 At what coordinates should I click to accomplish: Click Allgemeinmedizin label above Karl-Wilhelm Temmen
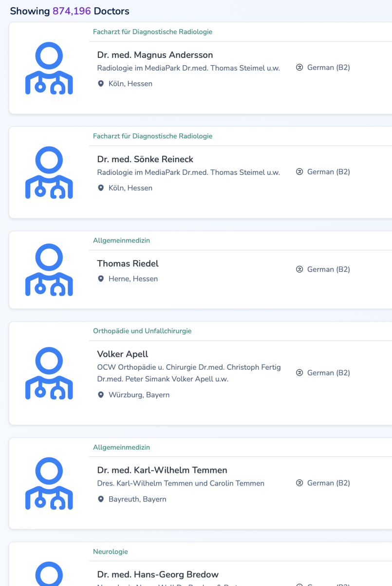(x=121, y=447)
